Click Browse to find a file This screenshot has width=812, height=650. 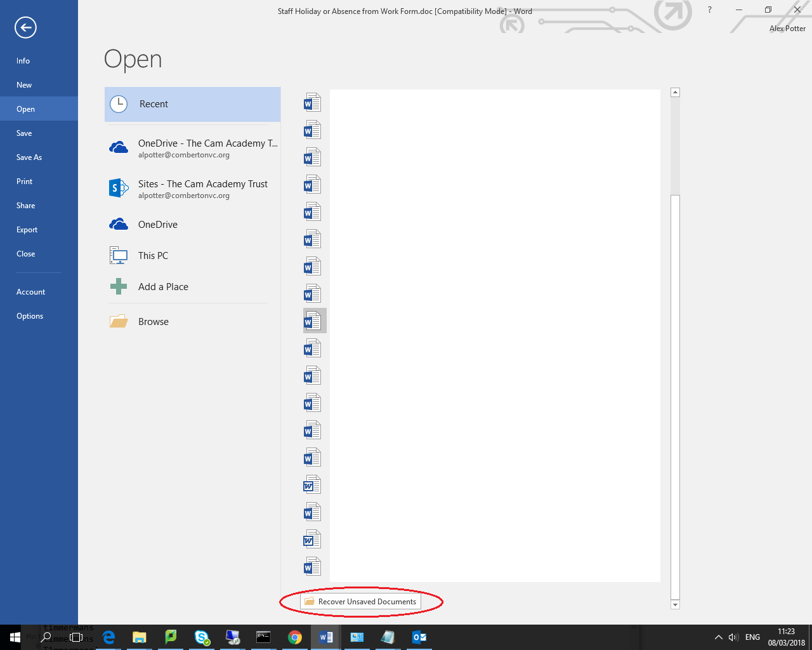tap(192, 322)
